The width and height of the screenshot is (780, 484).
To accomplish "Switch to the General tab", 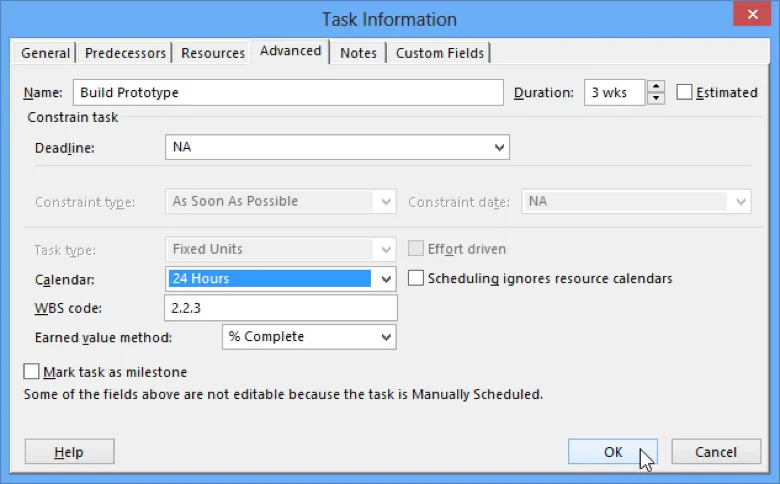I will [x=46, y=53].
